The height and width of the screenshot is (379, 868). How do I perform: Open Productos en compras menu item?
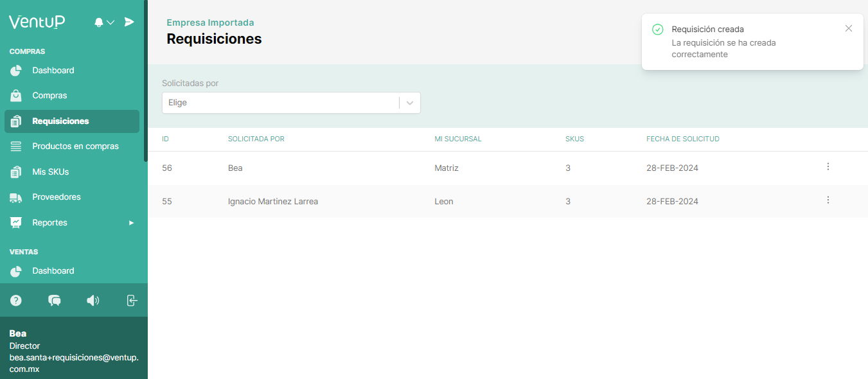75,146
